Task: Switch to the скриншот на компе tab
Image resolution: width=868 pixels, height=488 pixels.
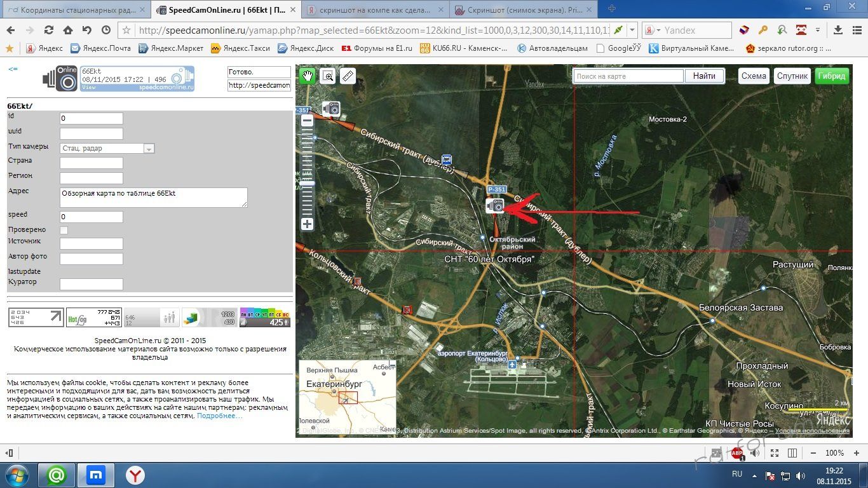Action: pos(375,10)
